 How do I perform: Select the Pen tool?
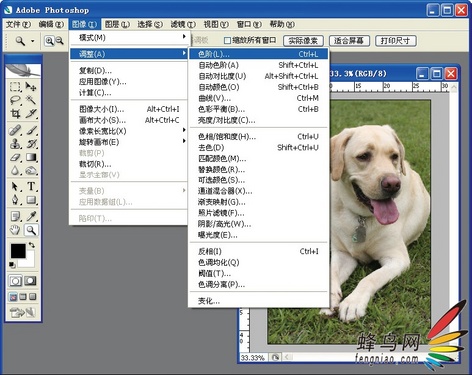point(15,200)
